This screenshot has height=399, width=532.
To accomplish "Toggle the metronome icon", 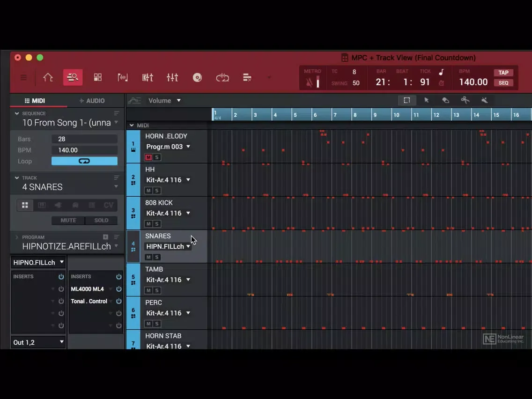I will pos(309,82).
